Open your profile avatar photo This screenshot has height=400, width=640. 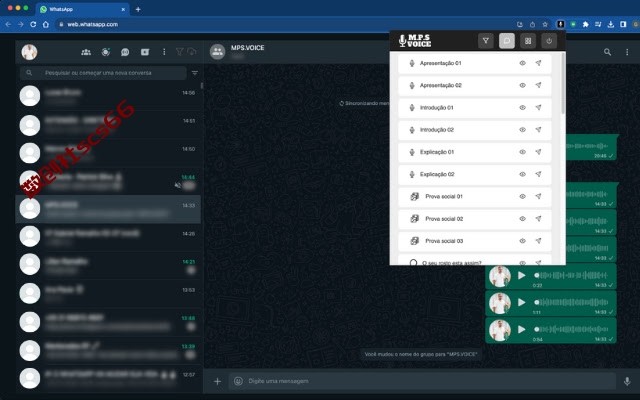[29, 52]
